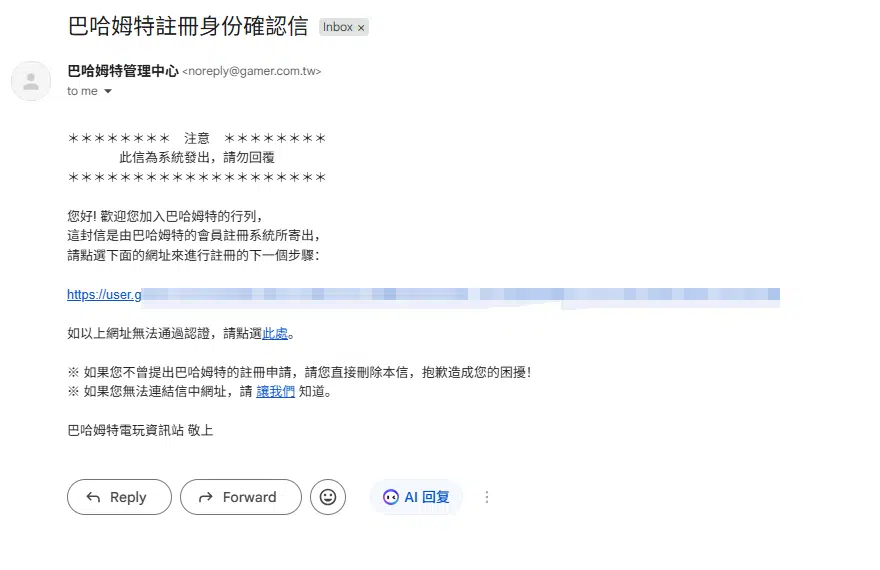Open the three-dot more options menu
Viewport: 880px width, 570px height.
point(487,497)
